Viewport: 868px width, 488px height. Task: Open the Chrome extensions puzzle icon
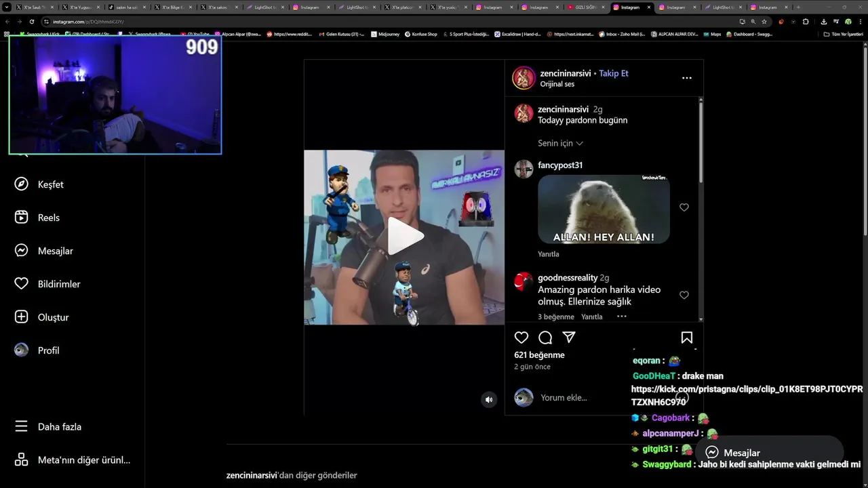[806, 22]
